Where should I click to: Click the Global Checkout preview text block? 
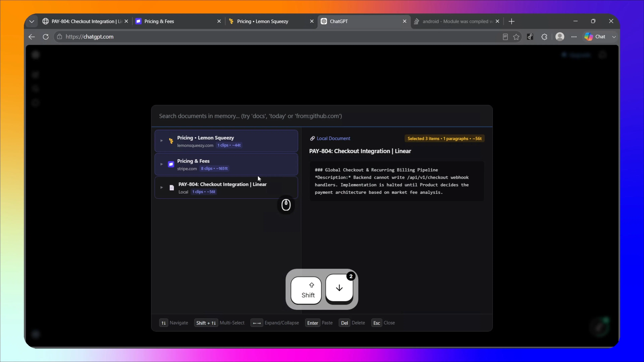pyautogui.click(x=397, y=181)
